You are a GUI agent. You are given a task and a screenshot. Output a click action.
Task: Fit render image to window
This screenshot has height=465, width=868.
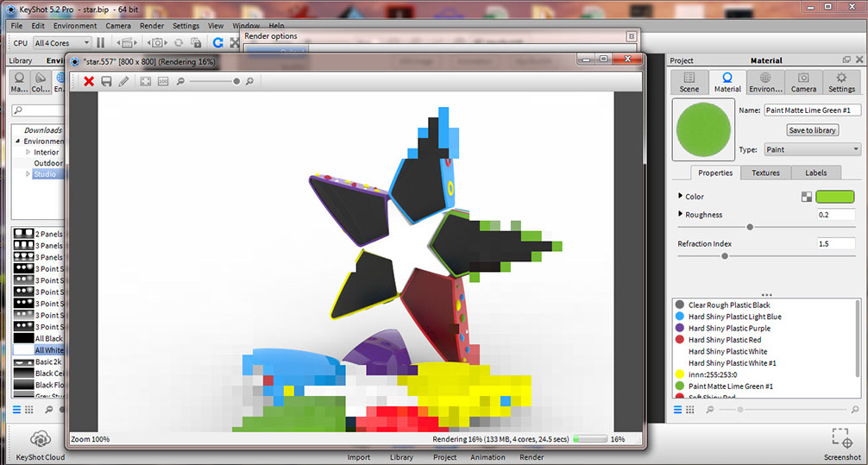[x=146, y=81]
